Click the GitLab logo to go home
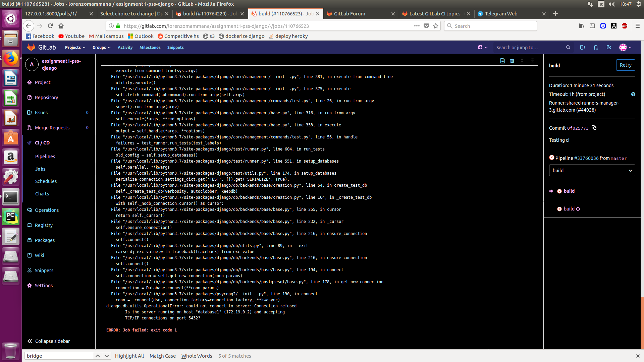 (x=31, y=47)
